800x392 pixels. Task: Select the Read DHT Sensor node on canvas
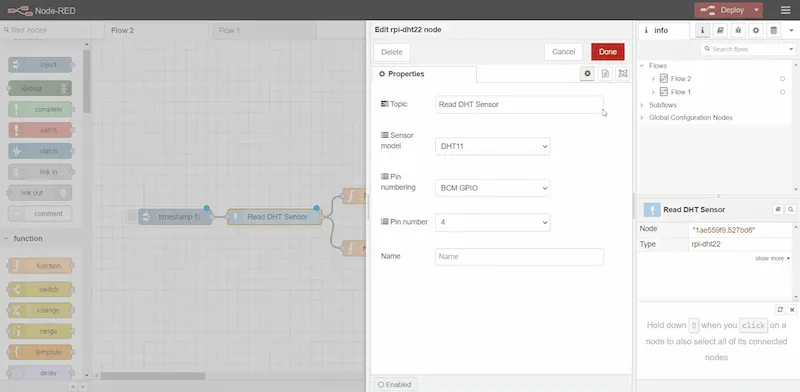(x=274, y=217)
